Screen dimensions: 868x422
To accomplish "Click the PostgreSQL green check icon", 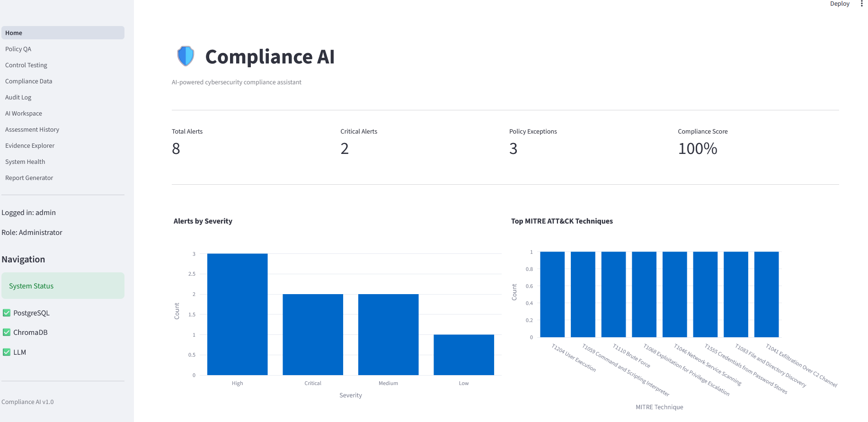I will (7, 313).
